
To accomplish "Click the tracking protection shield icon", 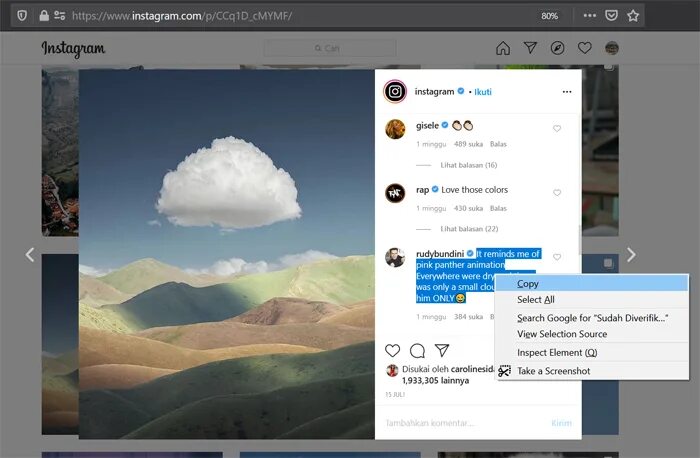I will click(x=22, y=16).
